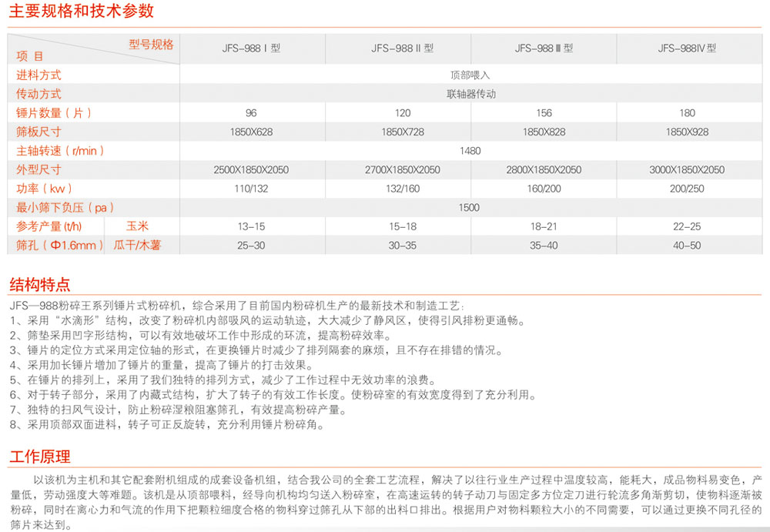The height and width of the screenshot is (532, 770).
Task: Click the 1500 negative pressure value
Action: pos(470,208)
